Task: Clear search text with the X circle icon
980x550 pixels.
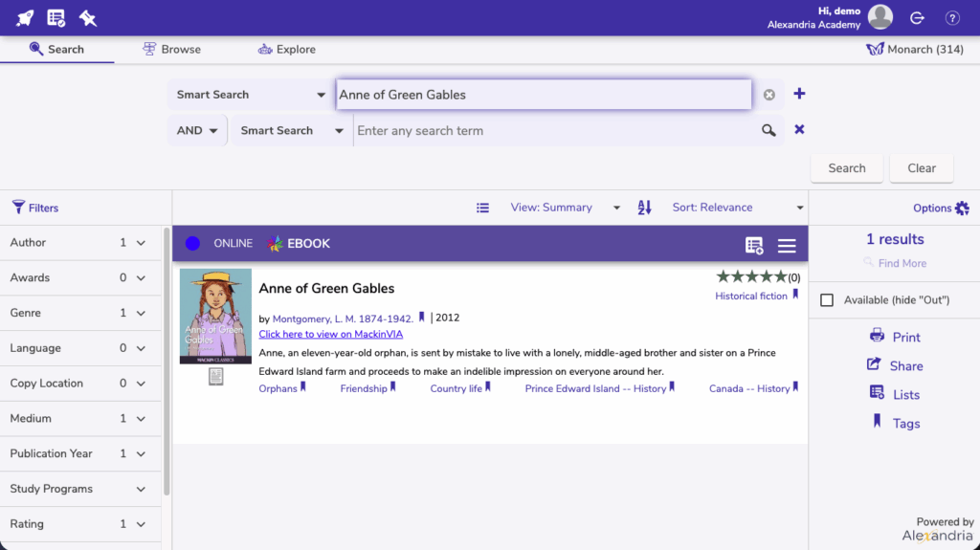Action: point(769,95)
